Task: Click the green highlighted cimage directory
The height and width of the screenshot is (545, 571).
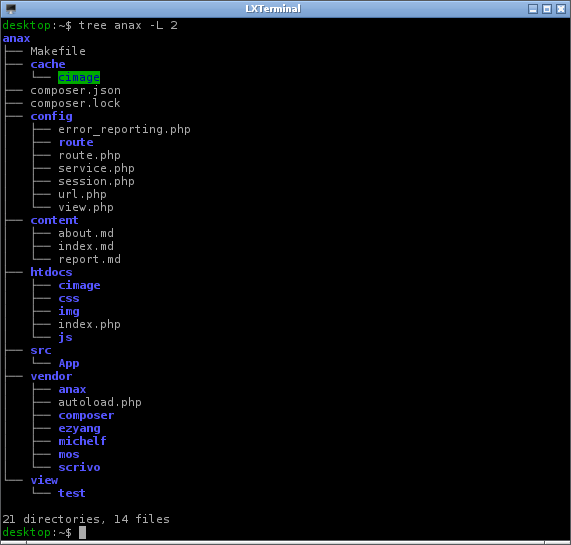Action: pos(79,78)
